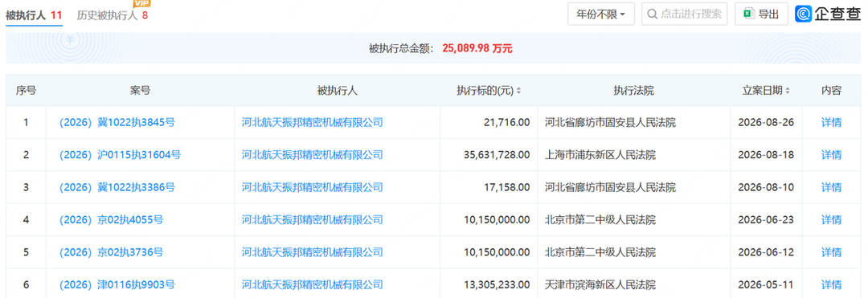Open case (2026) 冀1022执3845号

coord(117,122)
